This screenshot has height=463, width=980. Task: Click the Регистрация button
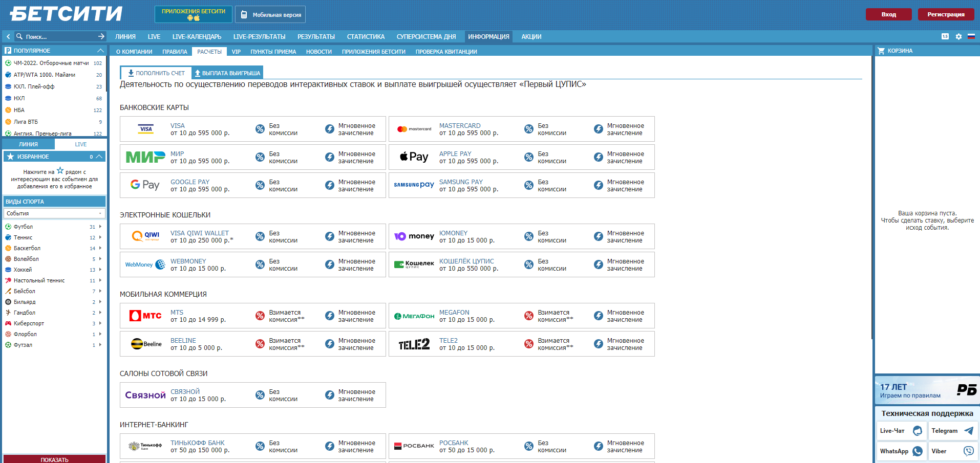(x=946, y=14)
